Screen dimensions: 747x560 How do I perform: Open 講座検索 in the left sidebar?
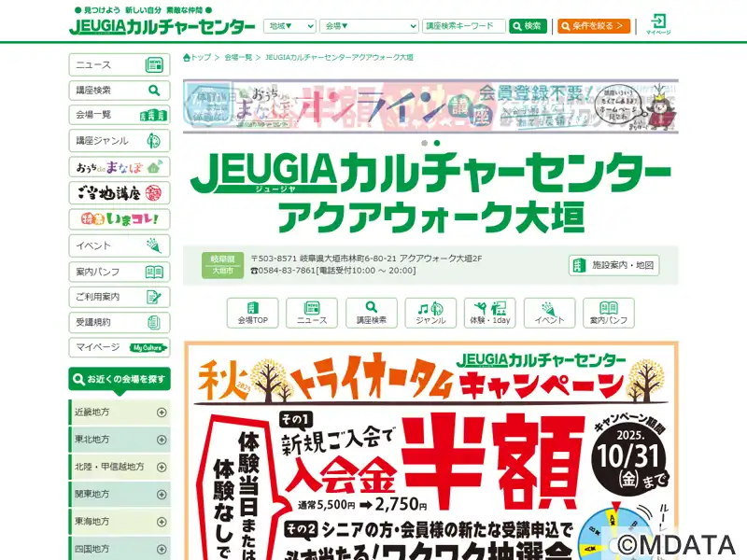(120, 90)
